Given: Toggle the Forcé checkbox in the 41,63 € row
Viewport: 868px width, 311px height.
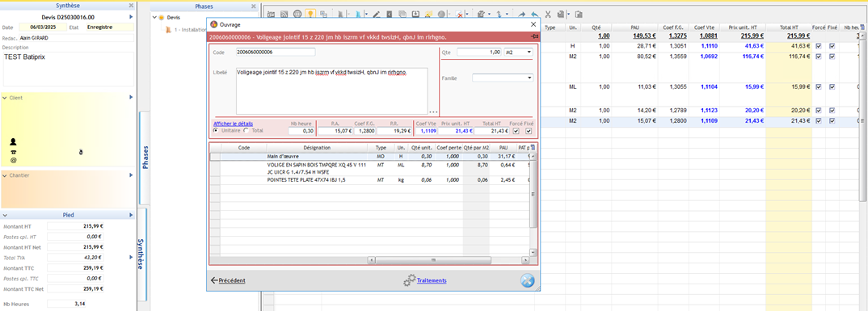Looking at the screenshot, I should pos(819,47).
